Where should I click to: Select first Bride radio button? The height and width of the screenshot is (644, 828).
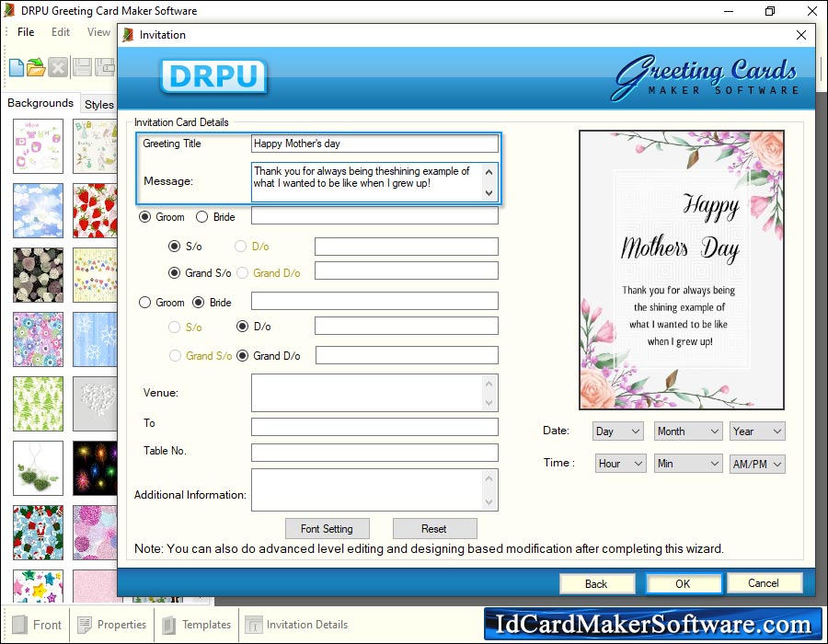pos(201,217)
